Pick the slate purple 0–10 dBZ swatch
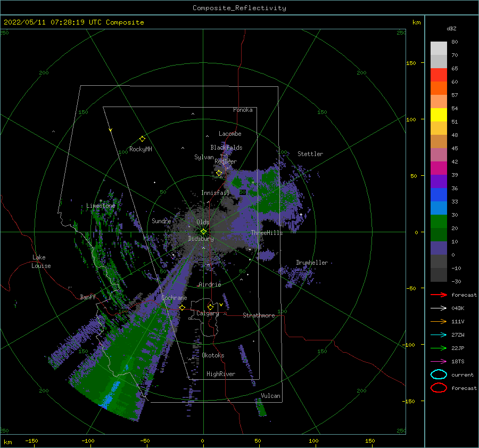The image size is (479, 448). pos(439,248)
